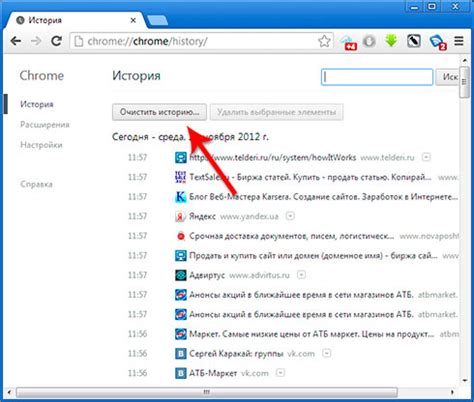Open Блог Веб-Мастера Karsera entry
The width and height of the screenshot is (474, 402).
[323, 197]
